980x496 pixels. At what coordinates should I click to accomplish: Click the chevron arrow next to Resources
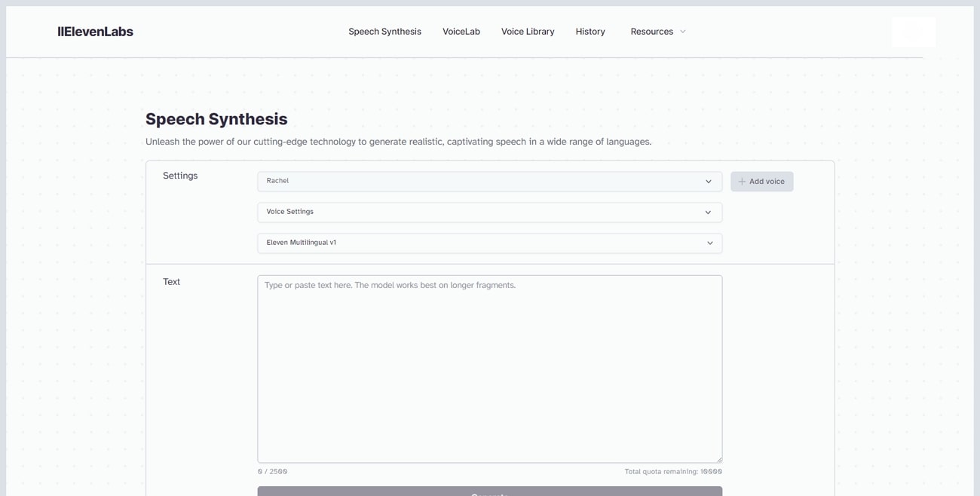(x=683, y=32)
